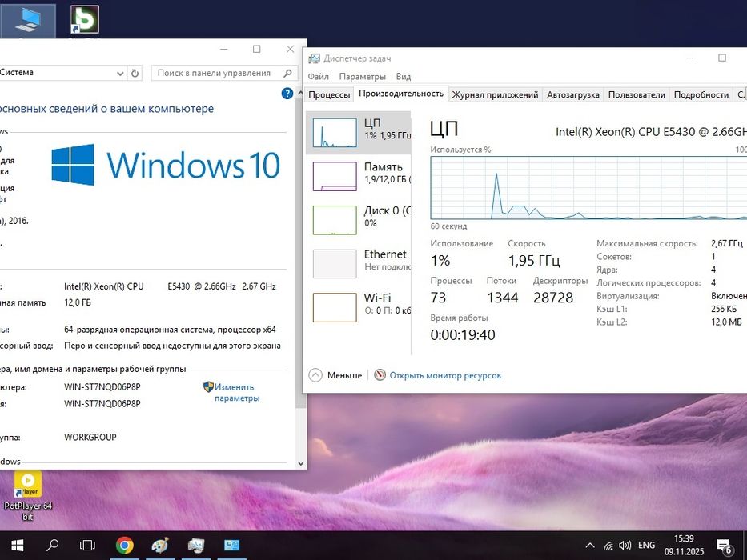747x560 pixels.
Task: Click search magnifier in control panel
Action: (x=287, y=73)
